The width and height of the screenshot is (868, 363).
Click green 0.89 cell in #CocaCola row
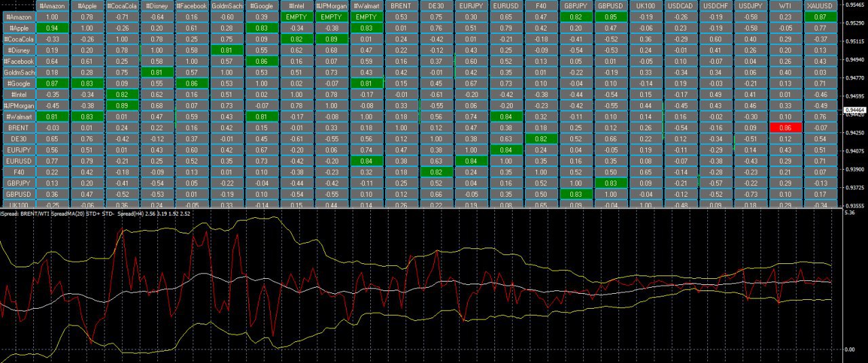coord(332,39)
